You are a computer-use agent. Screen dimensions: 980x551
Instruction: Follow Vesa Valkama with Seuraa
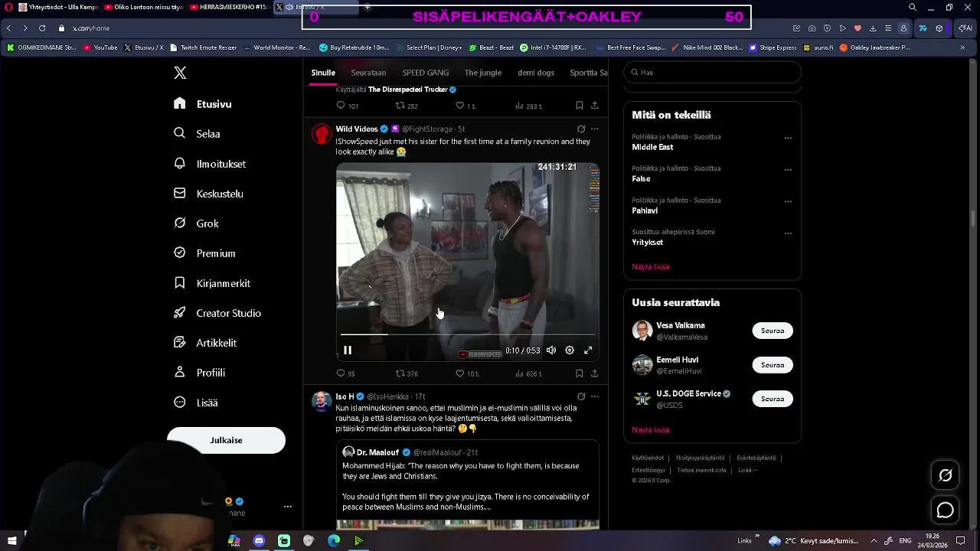[x=773, y=331]
